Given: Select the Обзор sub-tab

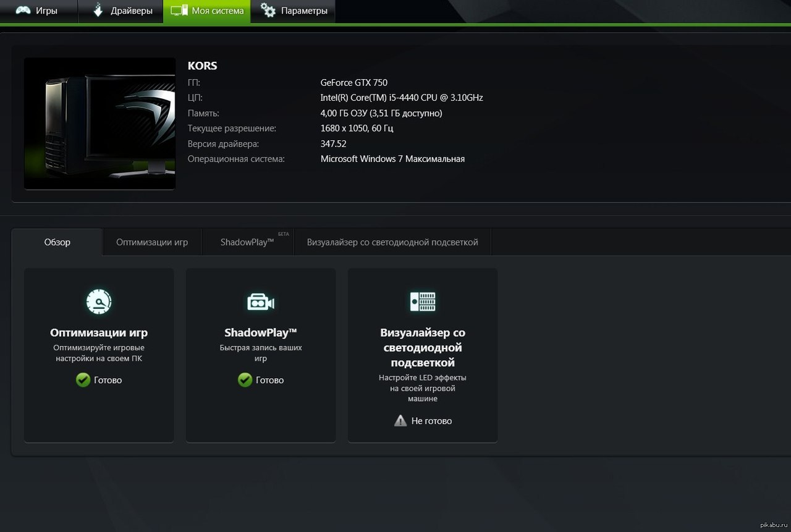Looking at the screenshot, I should (57, 242).
